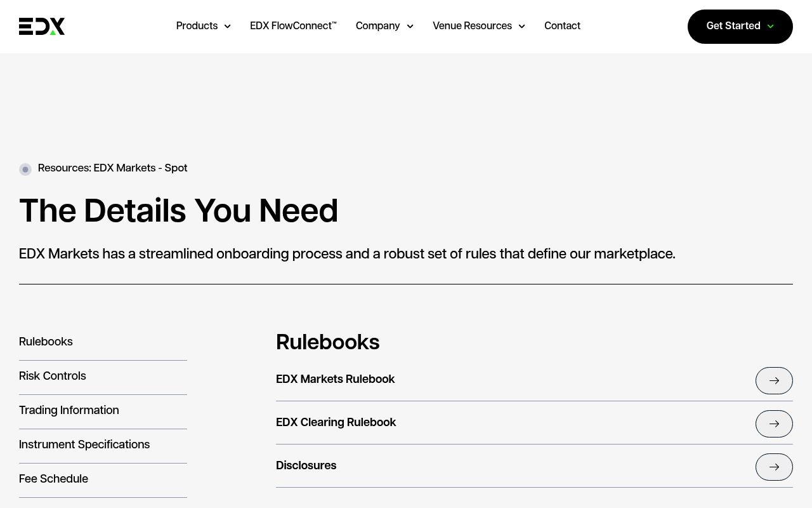
Task: Open the Contact page
Action: (562, 26)
